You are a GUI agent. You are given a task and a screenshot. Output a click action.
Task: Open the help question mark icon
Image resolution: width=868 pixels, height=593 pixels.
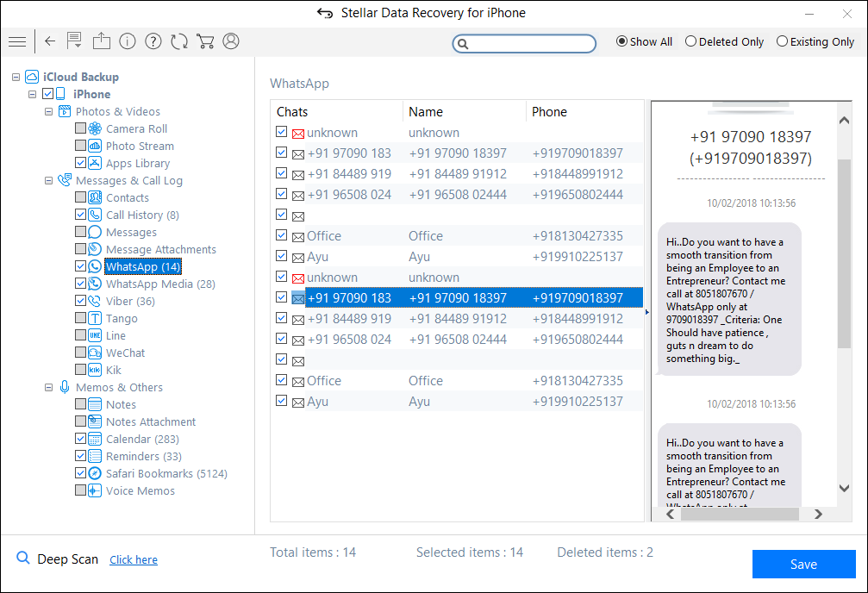tap(153, 41)
